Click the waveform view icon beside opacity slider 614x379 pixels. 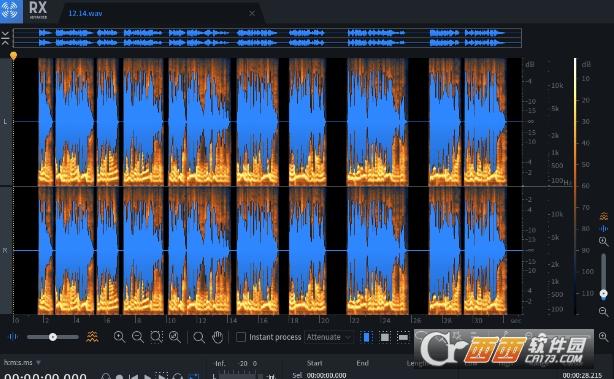pyautogui.click(x=13, y=337)
